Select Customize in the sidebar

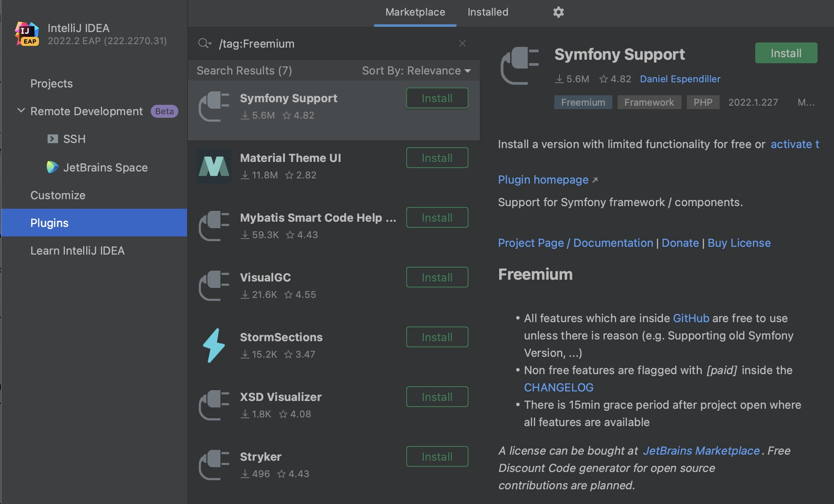58,195
